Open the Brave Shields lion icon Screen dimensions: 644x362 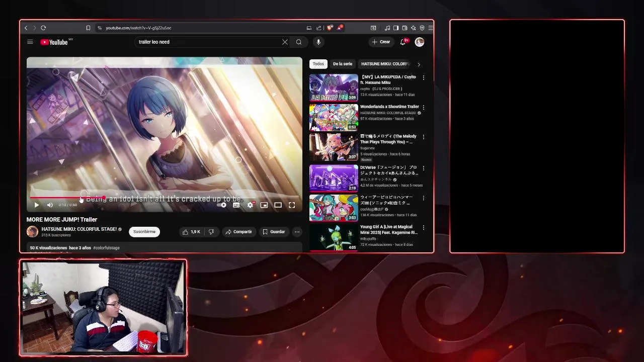(x=329, y=28)
